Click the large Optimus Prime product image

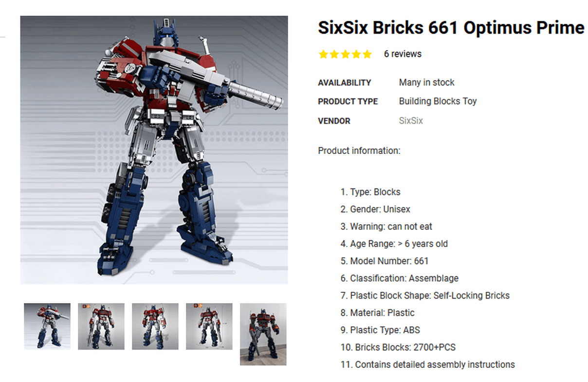tap(154, 150)
